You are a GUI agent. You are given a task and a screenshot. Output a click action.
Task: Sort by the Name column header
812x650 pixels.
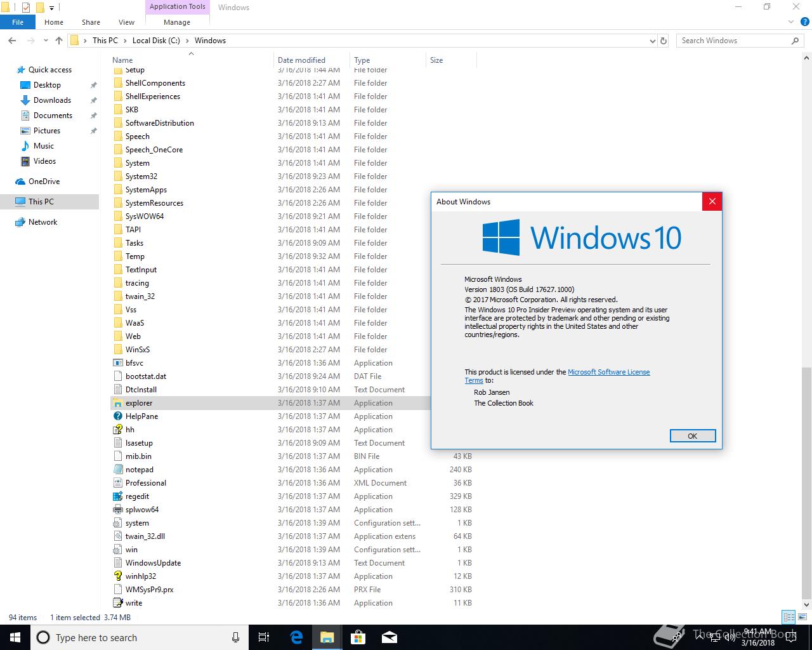point(191,60)
